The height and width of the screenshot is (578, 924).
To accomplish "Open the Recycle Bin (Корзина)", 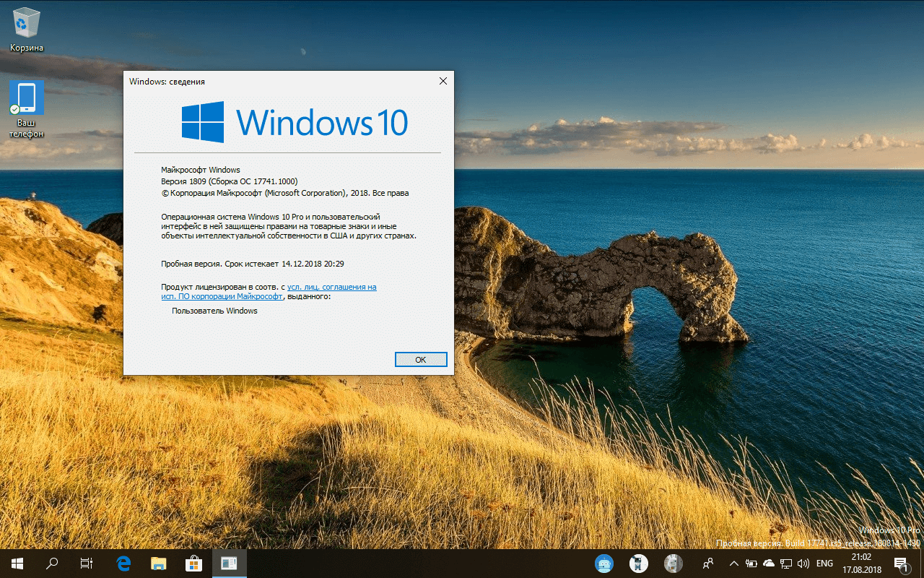I will click(26, 25).
